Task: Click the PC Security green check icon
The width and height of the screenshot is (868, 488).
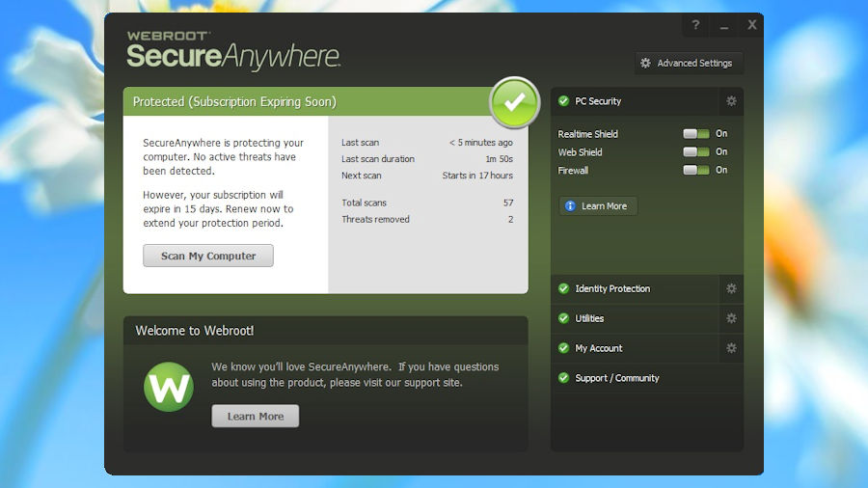Action: [x=563, y=101]
